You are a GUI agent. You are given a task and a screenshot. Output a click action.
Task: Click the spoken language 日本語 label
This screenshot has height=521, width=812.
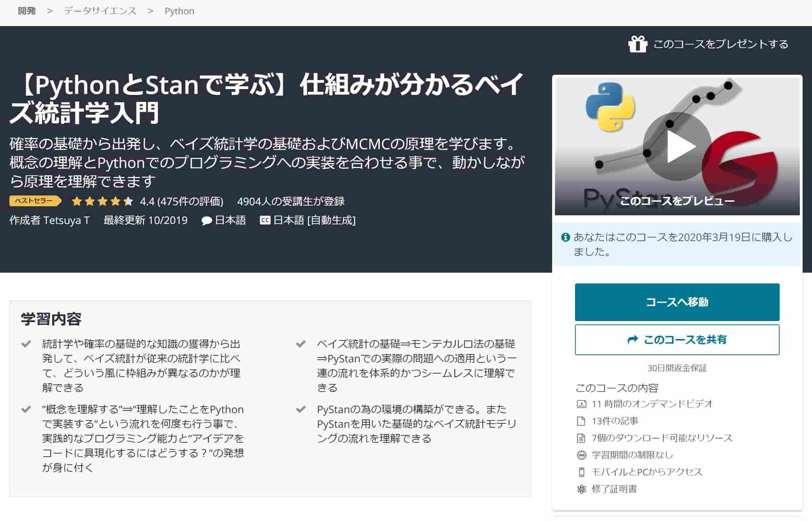[x=230, y=220]
